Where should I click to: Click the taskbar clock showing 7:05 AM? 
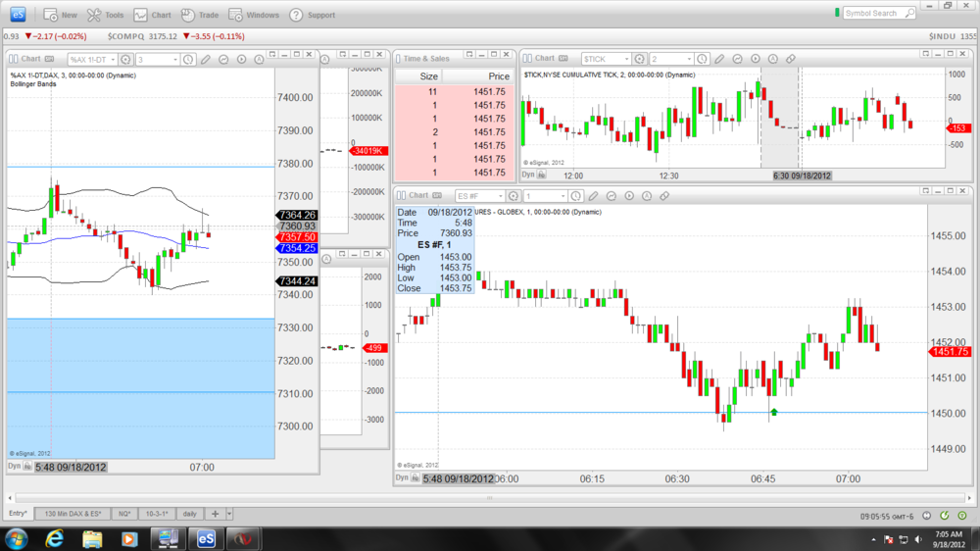[x=949, y=539]
